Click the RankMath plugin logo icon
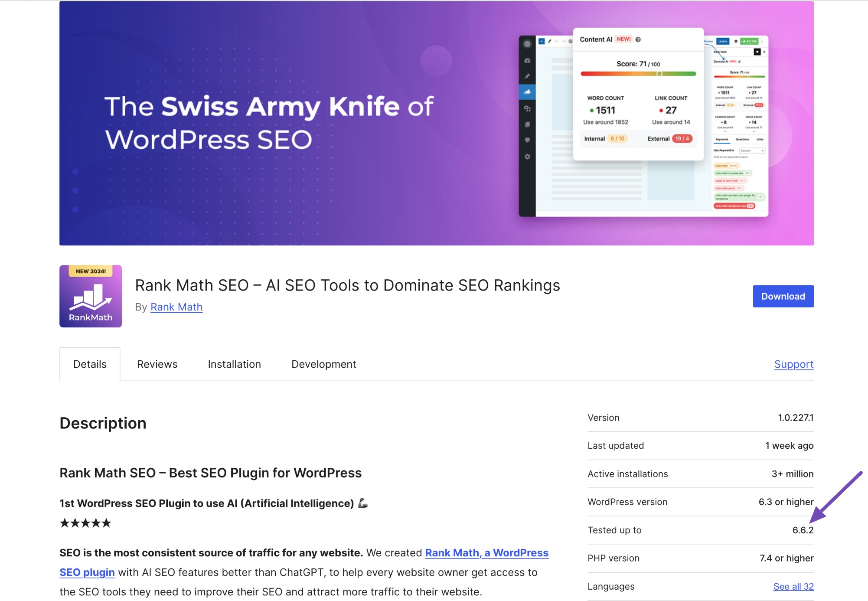 [x=91, y=296]
